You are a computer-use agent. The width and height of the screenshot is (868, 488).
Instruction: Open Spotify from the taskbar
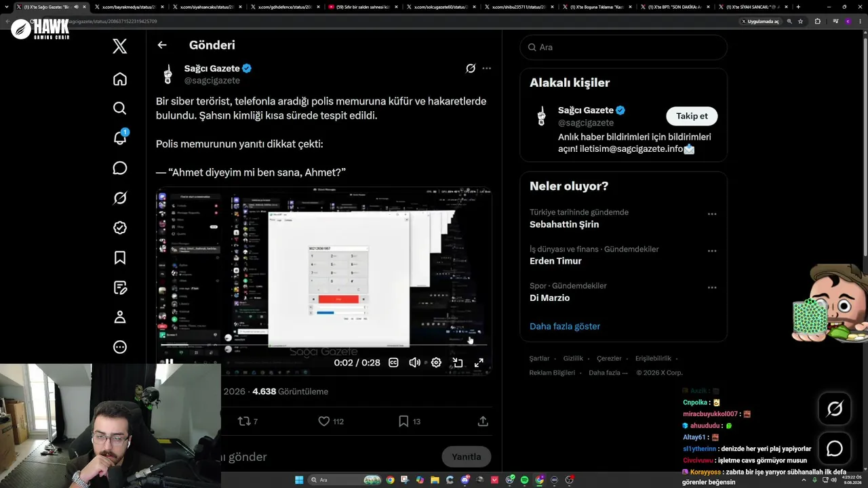click(525, 480)
